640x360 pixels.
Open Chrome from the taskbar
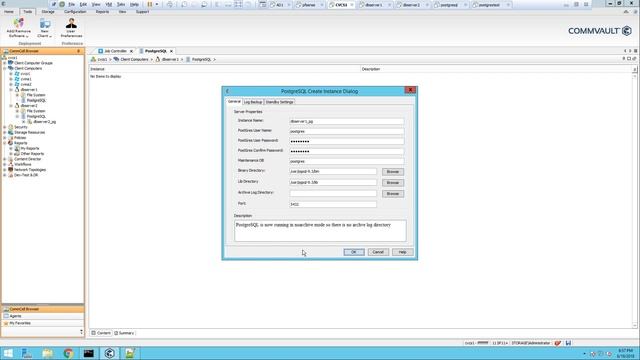point(68,353)
